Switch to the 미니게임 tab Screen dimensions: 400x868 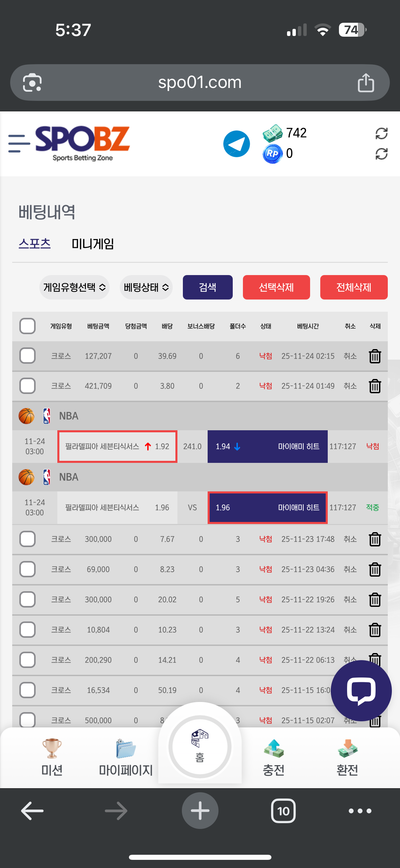click(93, 244)
